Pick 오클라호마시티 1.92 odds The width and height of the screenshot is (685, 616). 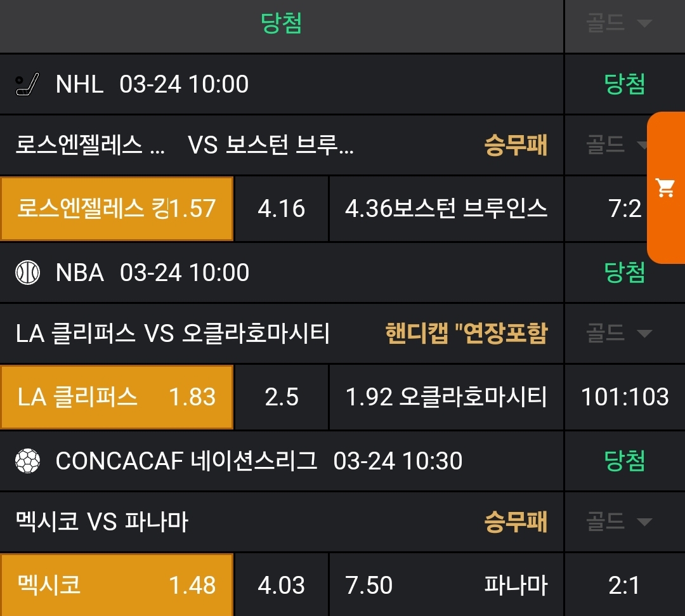pyautogui.click(x=446, y=397)
